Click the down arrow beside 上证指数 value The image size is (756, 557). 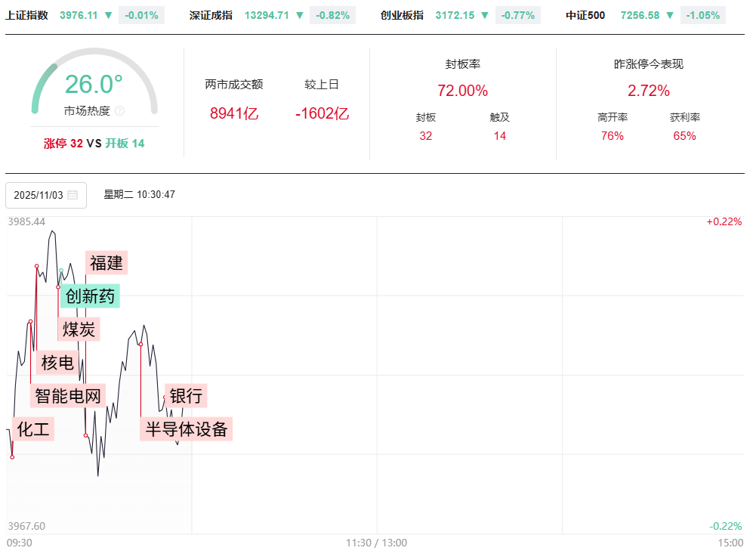tap(108, 15)
